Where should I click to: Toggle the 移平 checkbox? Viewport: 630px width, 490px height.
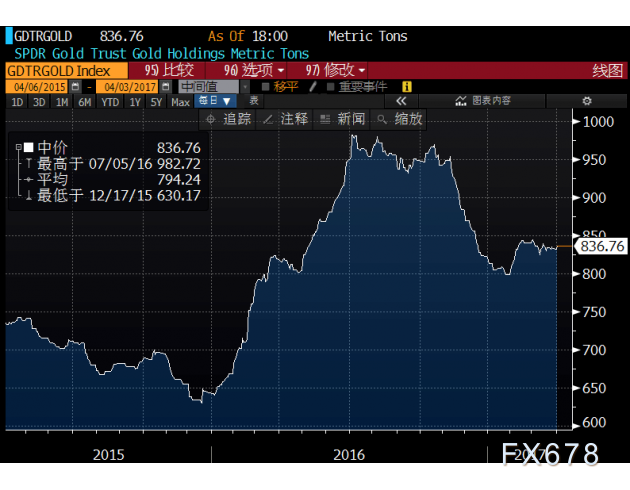click(x=265, y=87)
